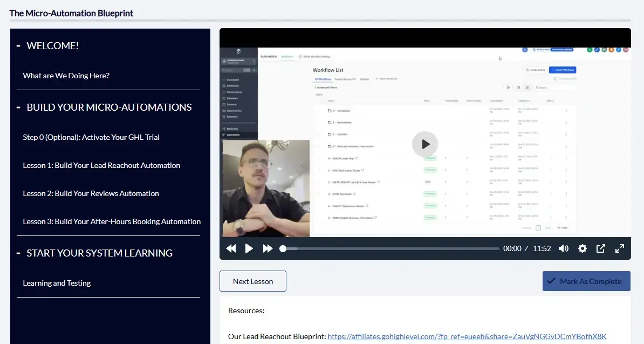This screenshot has height=344, width=644.
Task: Select Lesson 2: Build Your Reviews Automation
Action: 91,193
